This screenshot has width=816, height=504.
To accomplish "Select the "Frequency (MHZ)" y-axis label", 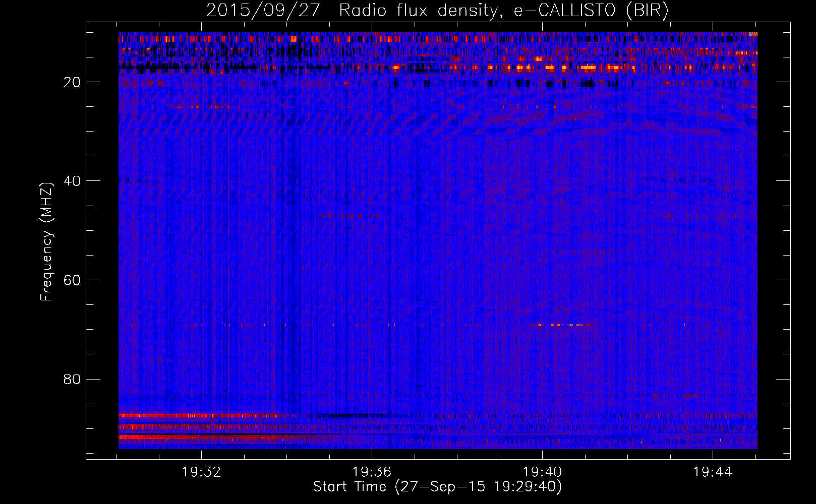I will tap(46, 242).
